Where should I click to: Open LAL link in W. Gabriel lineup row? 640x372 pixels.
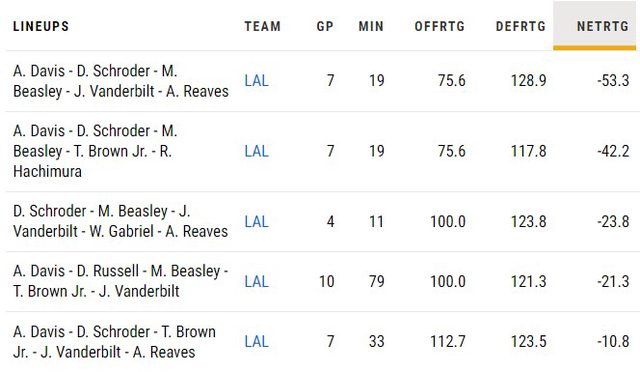click(256, 222)
